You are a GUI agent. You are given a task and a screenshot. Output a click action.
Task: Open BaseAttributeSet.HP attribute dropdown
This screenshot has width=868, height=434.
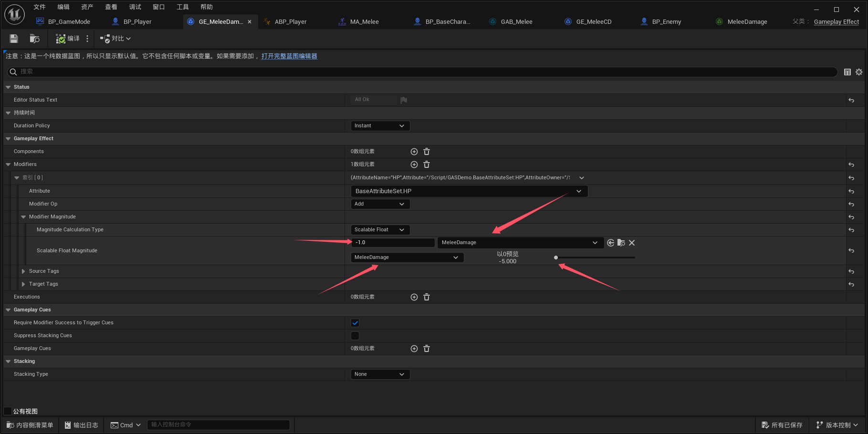(470, 191)
